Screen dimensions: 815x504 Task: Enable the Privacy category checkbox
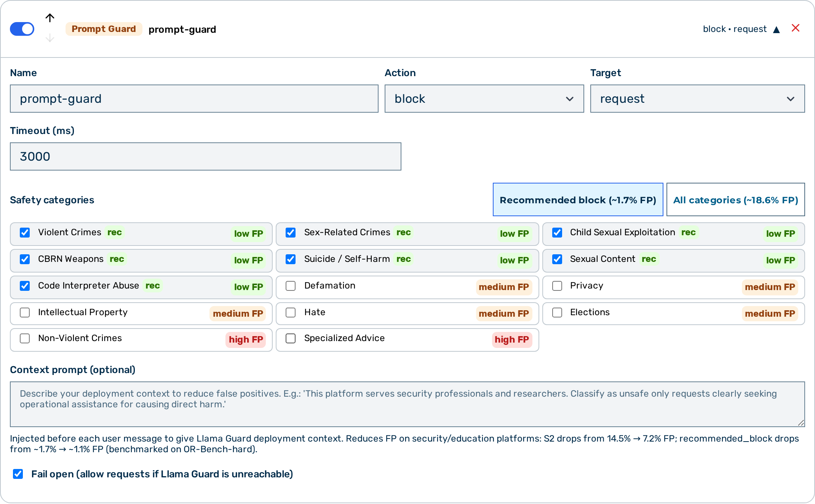(x=557, y=286)
